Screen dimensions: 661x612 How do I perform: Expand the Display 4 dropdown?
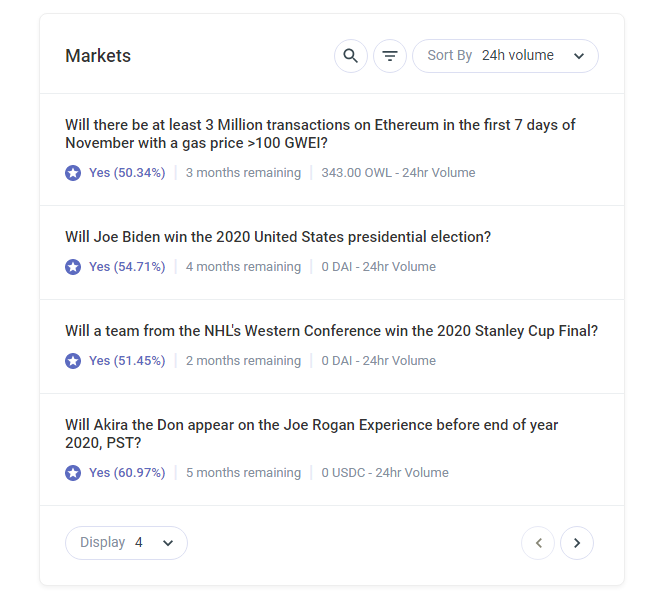pos(126,543)
